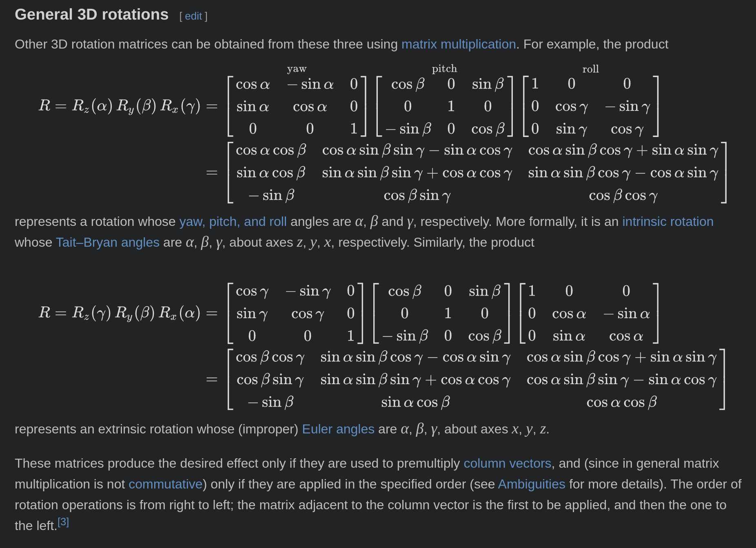Screen dimensions: 756x548
Task: Click the roll label above the matrix
Action: 590,69
